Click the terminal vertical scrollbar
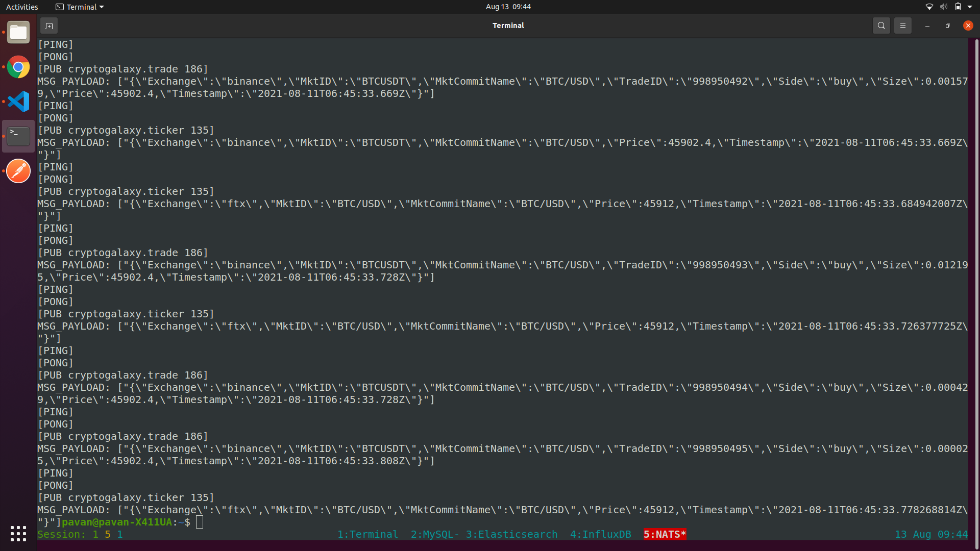The image size is (980, 551). pyautogui.click(x=976, y=286)
